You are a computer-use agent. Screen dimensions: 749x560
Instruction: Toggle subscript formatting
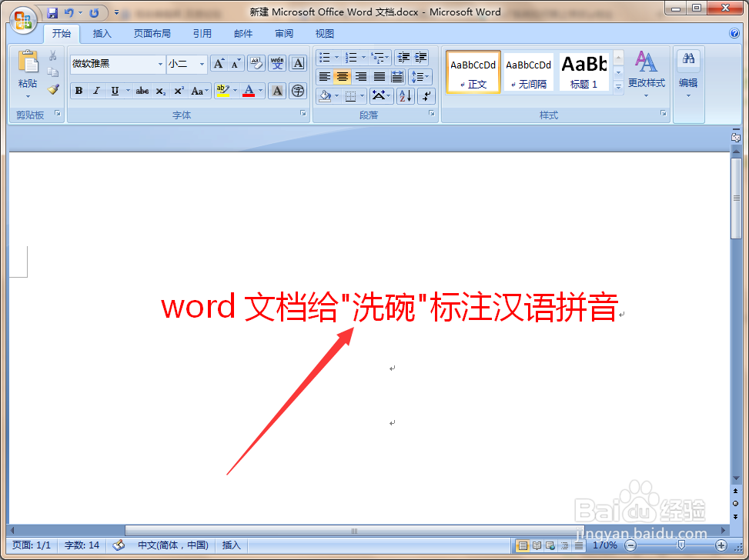[x=159, y=91]
